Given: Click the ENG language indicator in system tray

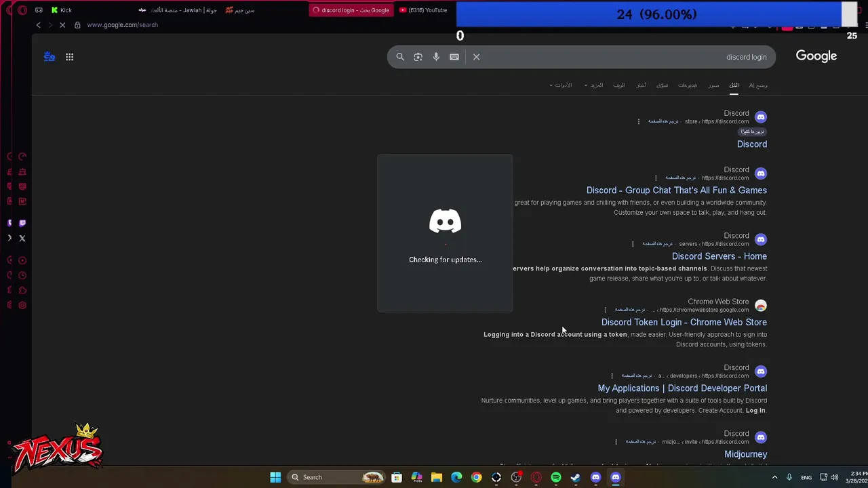Looking at the screenshot, I should (x=806, y=477).
